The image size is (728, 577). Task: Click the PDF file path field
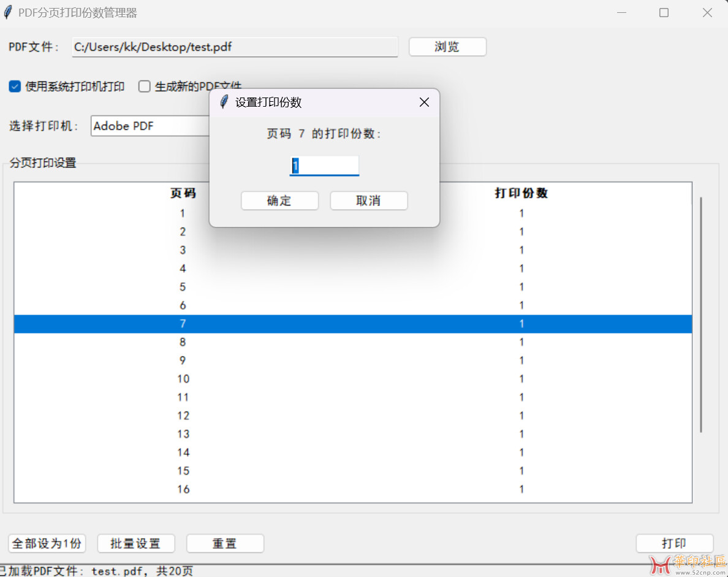point(235,47)
